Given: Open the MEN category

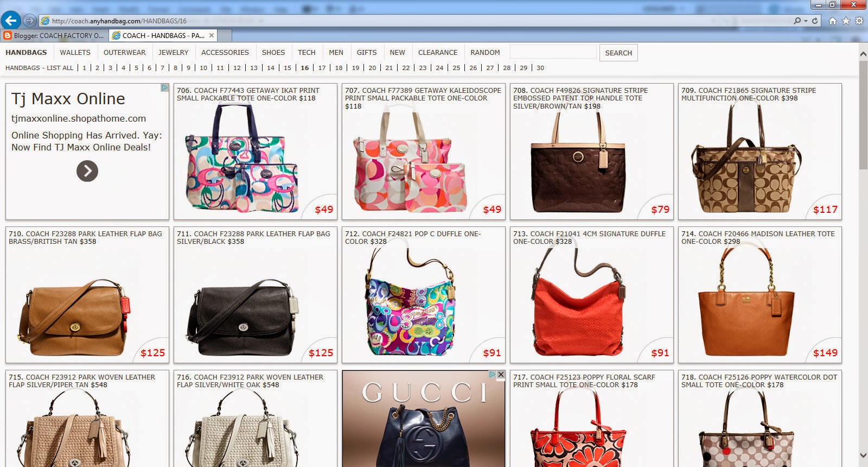Looking at the screenshot, I should coord(336,52).
